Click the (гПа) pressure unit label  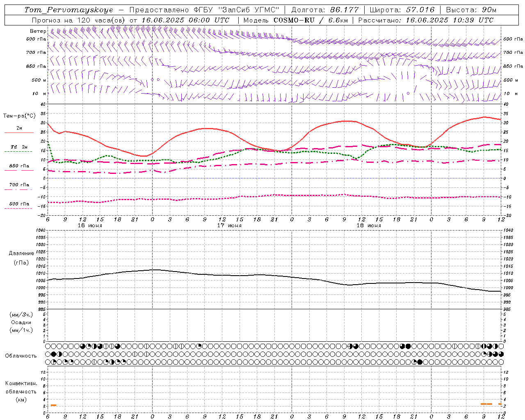21,262
